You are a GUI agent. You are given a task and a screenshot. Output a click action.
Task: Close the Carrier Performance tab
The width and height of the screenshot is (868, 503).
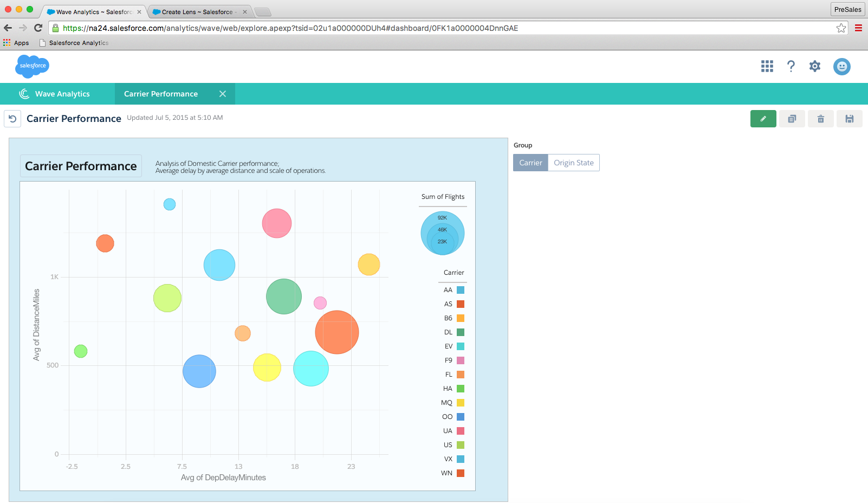tap(223, 94)
